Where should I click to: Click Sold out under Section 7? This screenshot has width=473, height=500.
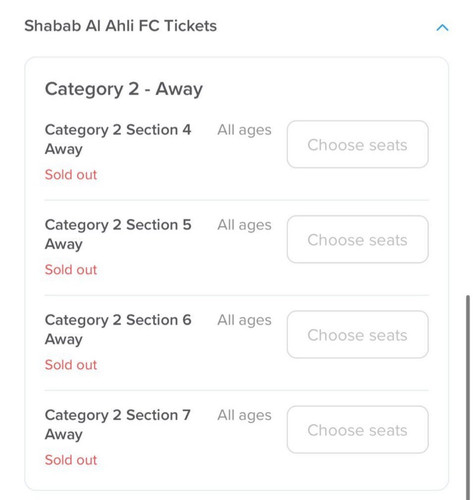(x=71, y=460)
